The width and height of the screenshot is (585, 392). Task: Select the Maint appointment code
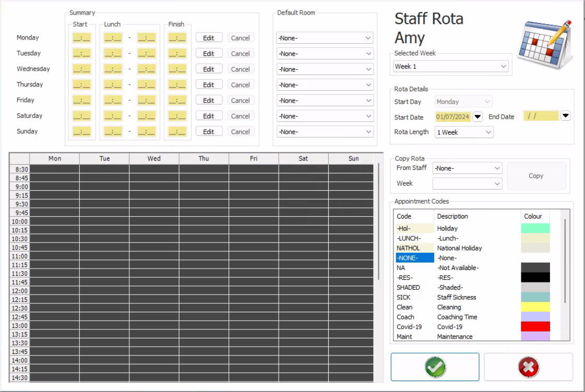pos(414,336)
